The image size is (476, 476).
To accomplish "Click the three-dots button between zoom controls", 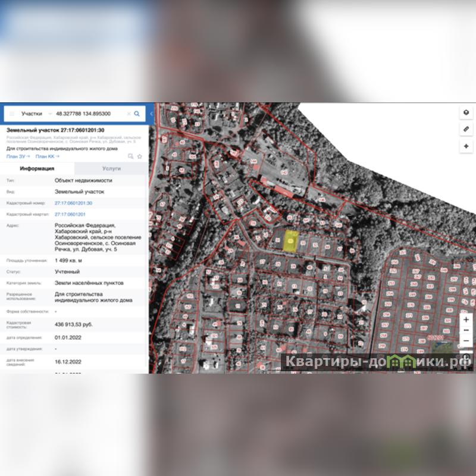I will click(x=466, y=330).
